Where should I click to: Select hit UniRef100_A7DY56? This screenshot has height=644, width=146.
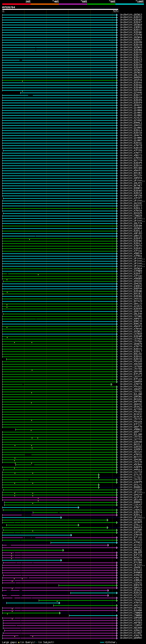click(131, 35)
